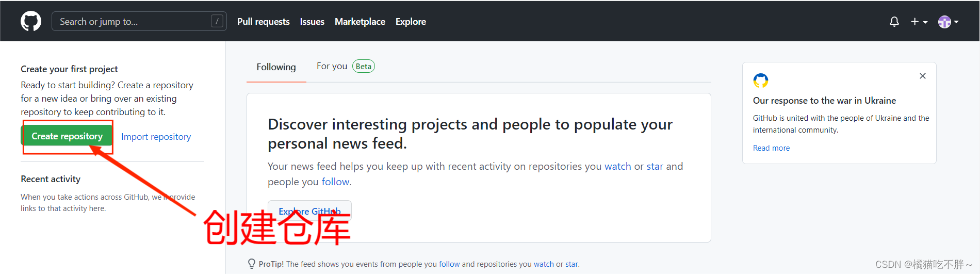Screen dimensions: 980x274
Task: Open the follow link in news feed text
Action: (335, 182)
